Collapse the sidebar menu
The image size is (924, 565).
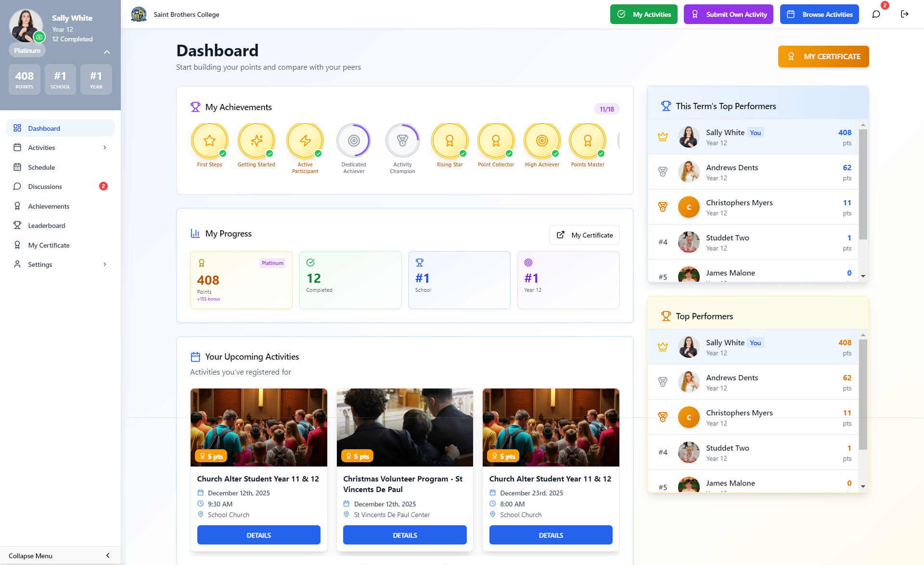coord(60,555)
